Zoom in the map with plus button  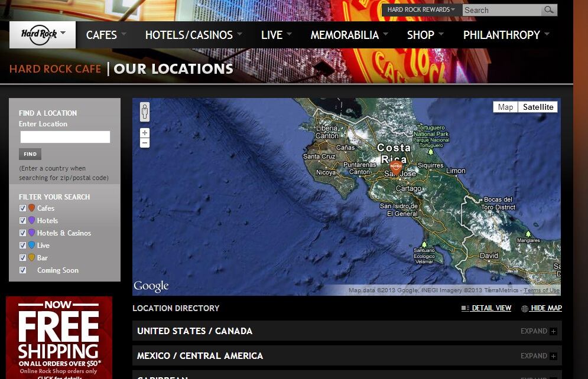(x=145, y=133)
